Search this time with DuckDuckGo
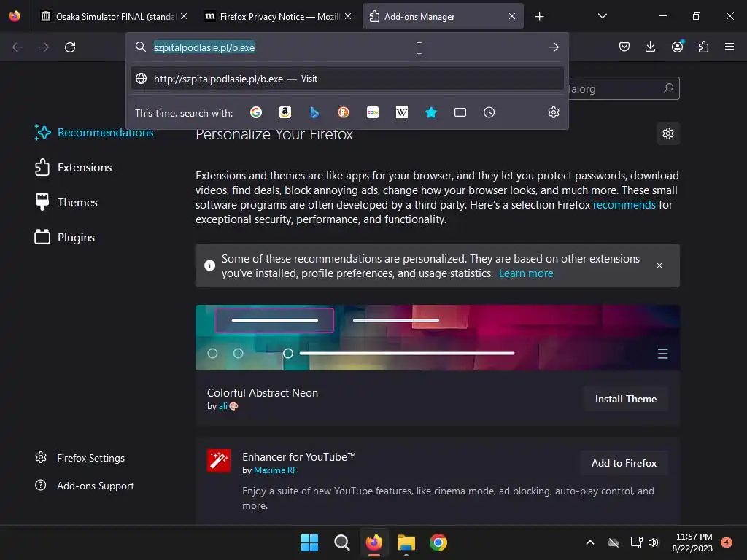The width and height of the screenshot is (747, 560). click(x=344, y=112)
